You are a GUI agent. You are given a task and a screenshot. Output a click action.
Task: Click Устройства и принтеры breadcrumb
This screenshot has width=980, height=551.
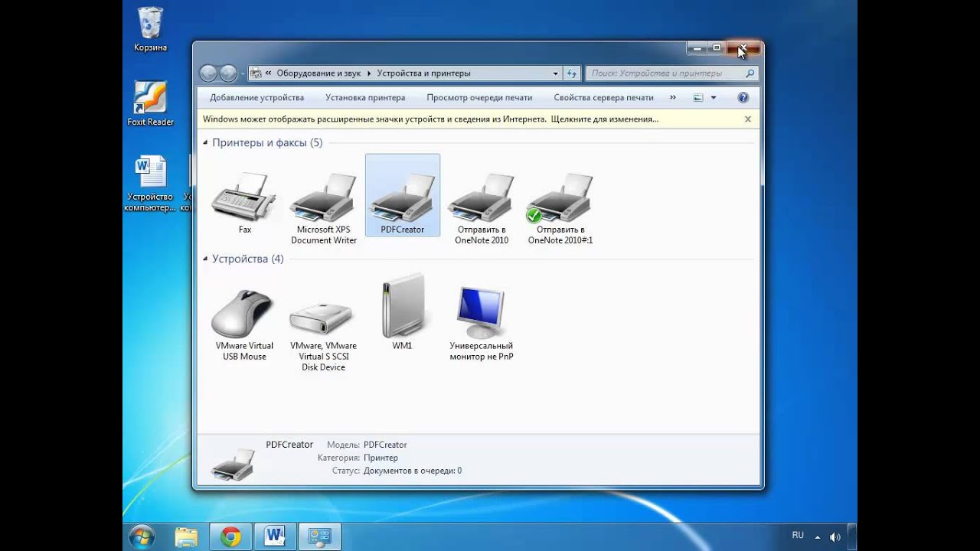tap(423, 73)
